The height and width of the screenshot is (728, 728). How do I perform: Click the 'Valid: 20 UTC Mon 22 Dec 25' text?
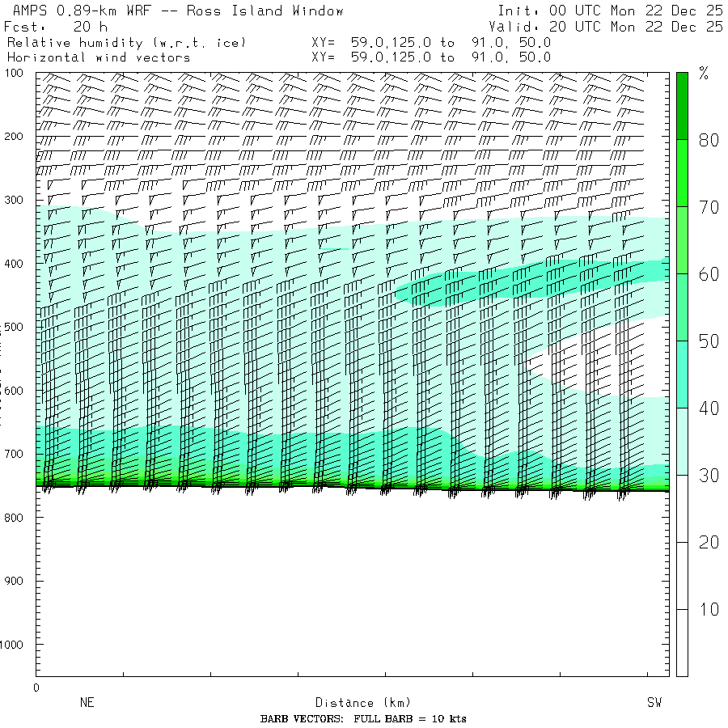coord(605,27)
